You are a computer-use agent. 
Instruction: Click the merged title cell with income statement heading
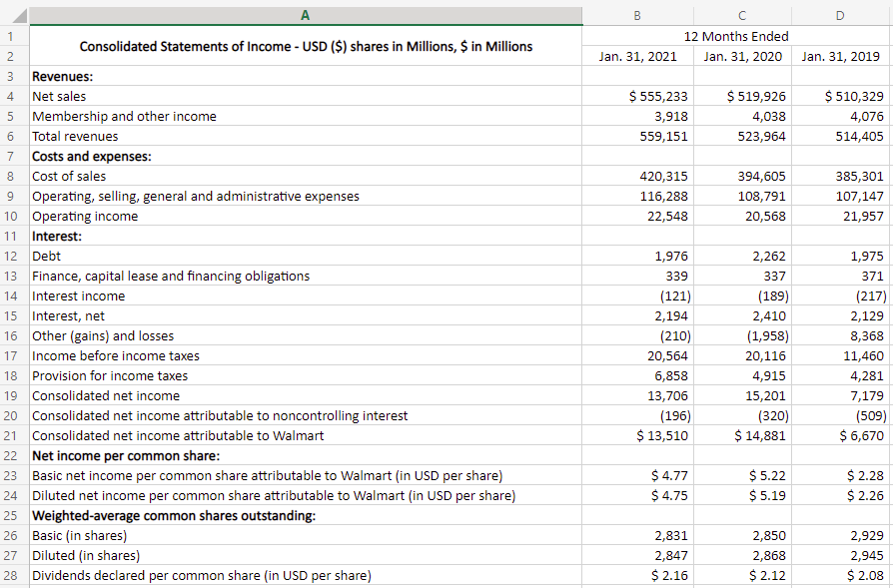305,46
